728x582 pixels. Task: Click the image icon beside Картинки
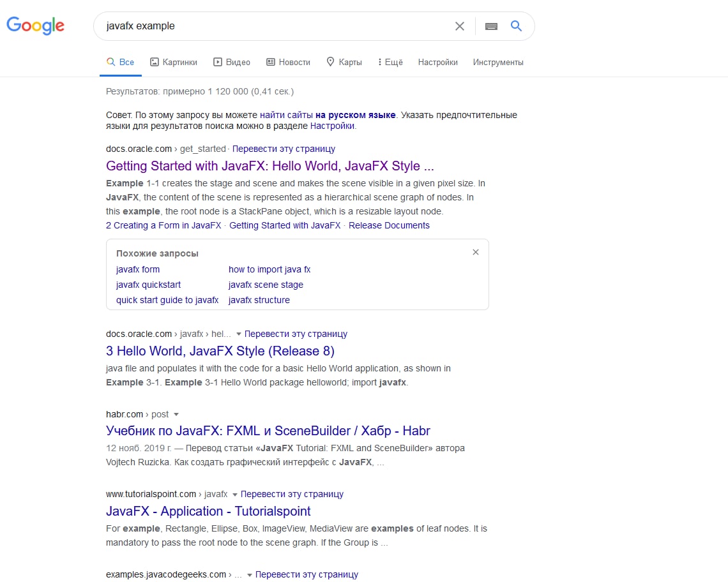coord(155,62)
